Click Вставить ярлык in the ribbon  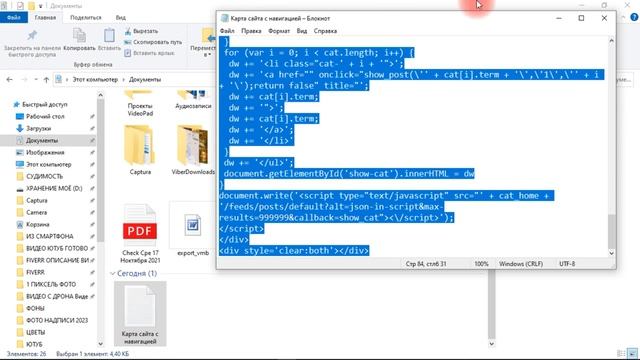(x=149, y=53)
